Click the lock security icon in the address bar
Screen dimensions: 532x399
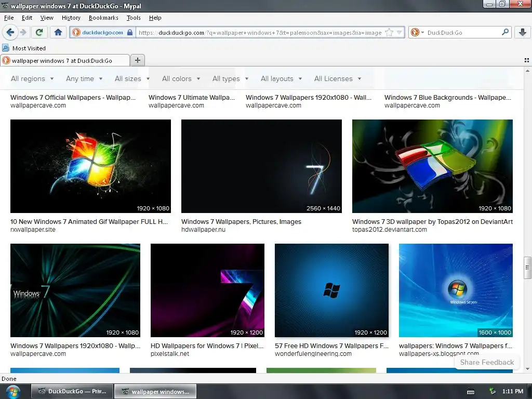pyautogui.click(x=129, y=32)
